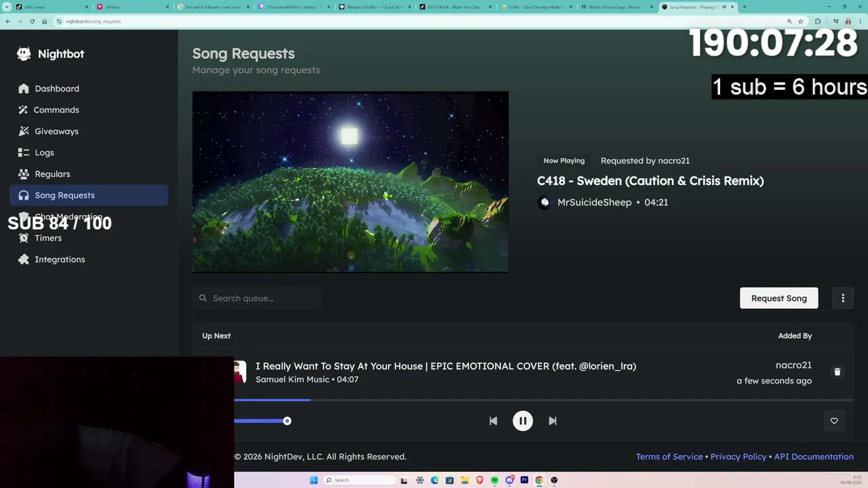
Task: Switch to the Widgets BotRix tab
Action: (374, 7)
